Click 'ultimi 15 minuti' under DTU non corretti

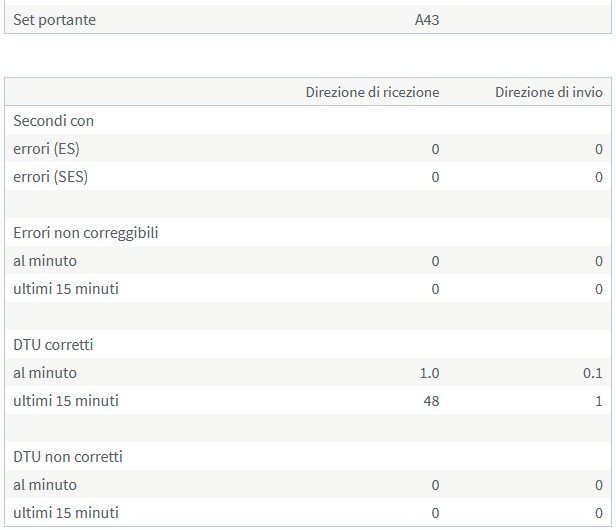(65, 512)
